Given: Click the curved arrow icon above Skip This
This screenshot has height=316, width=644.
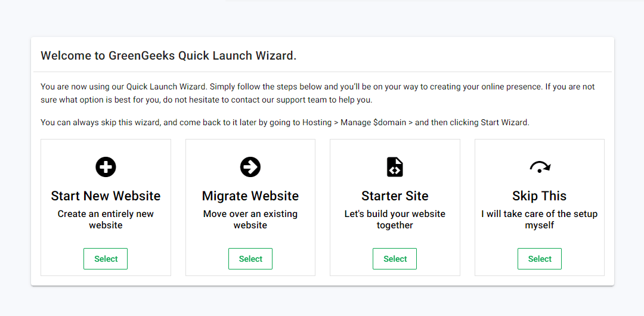Looking at the screenshot, I should 540,168.
